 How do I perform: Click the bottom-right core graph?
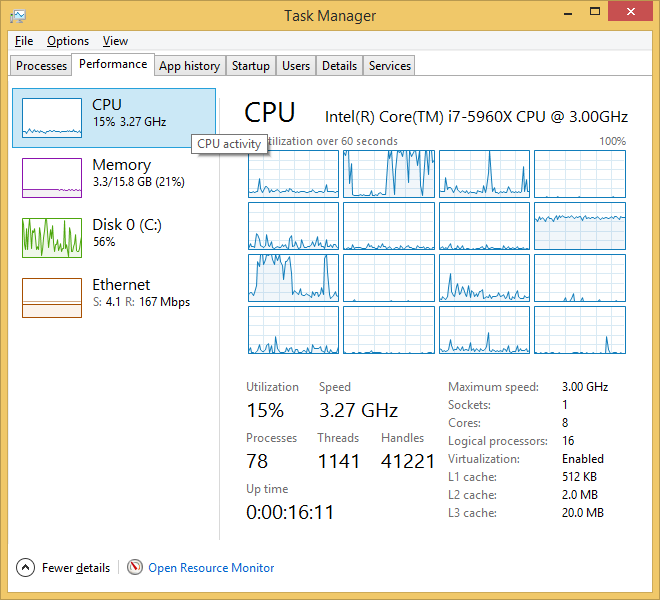coord(580,330)
